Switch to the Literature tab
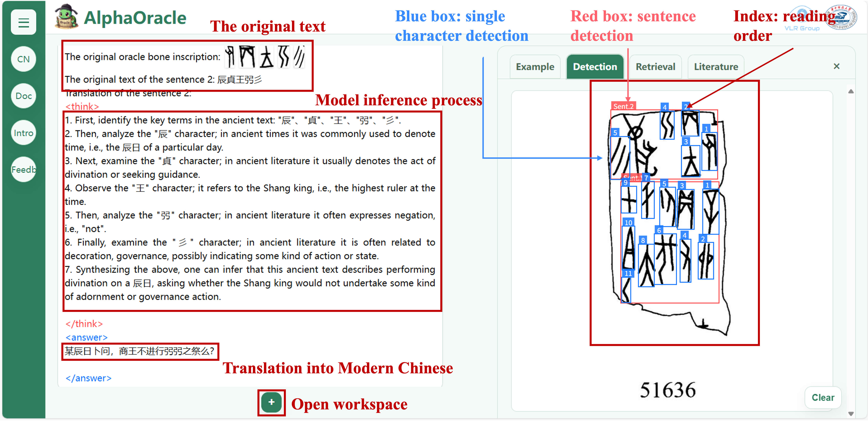The height and width of the screenshot is (423, 868). point(716,67)
